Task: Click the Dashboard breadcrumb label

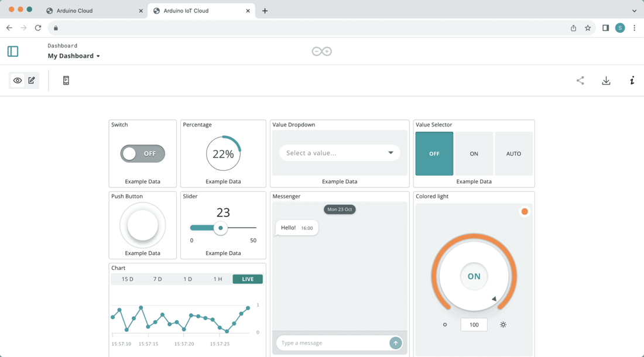Action: pyautogui.click(x=63, y=46)
